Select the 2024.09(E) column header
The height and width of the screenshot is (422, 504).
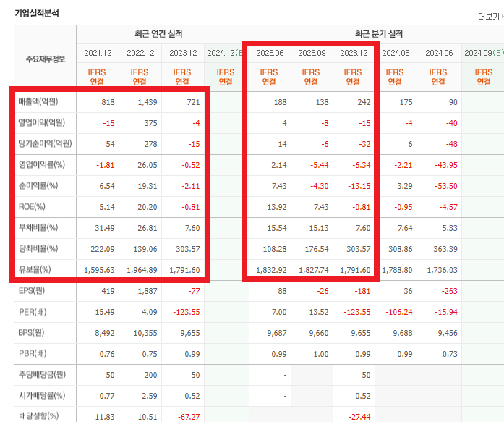tap(484, 53)
